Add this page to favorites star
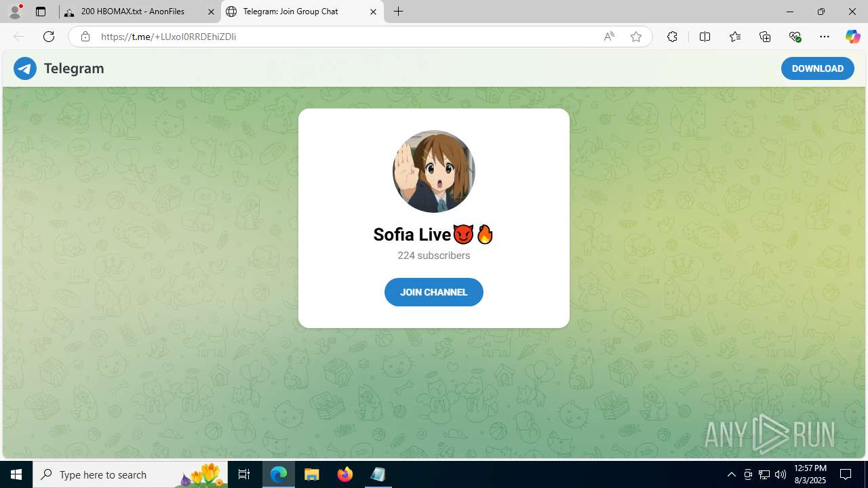868x488 pixels. coord(636,37)
